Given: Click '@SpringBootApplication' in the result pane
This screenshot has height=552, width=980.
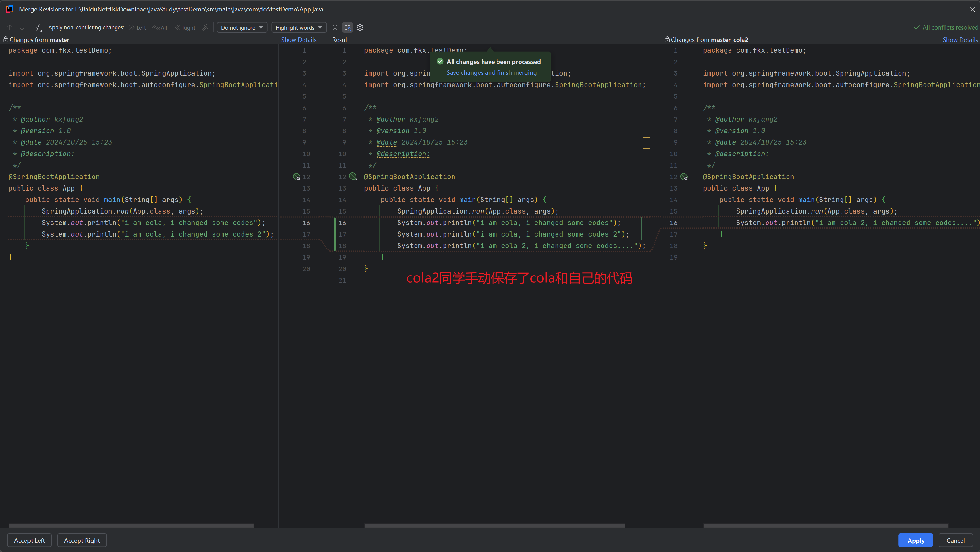Looking at the screenshot, I should (409, 177).
